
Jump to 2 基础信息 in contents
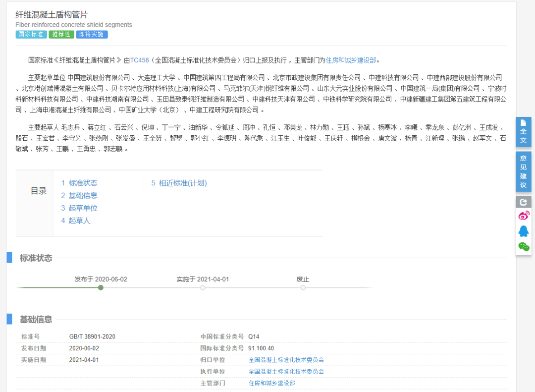(79, 196)
